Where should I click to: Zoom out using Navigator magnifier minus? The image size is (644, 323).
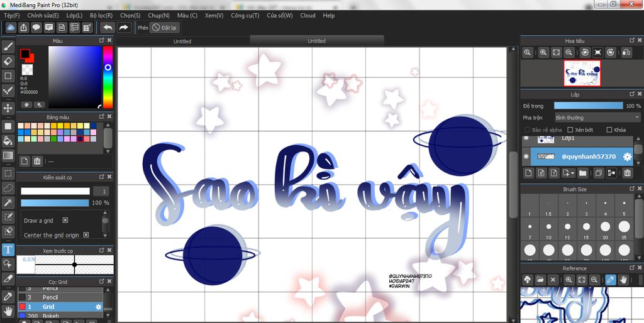(569, 52)
